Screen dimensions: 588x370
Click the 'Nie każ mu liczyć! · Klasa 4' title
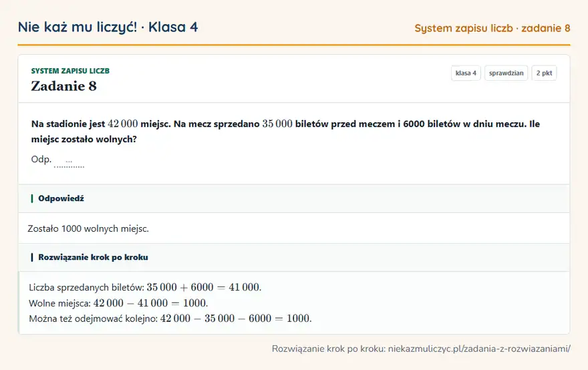click(x=108, y=27)
